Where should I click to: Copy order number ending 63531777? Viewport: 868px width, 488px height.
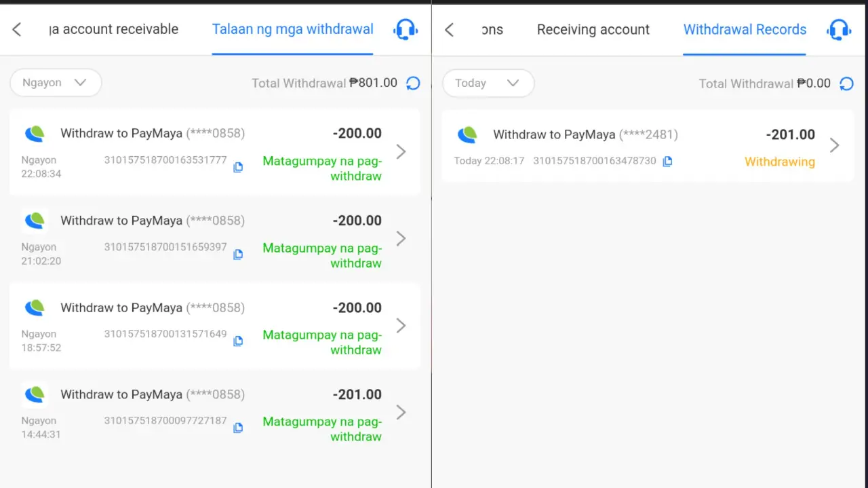point(238,167)
